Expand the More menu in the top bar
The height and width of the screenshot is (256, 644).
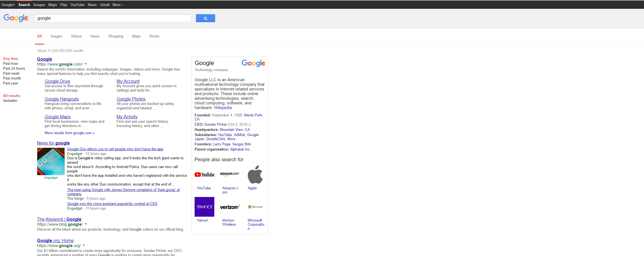(117, 5)
